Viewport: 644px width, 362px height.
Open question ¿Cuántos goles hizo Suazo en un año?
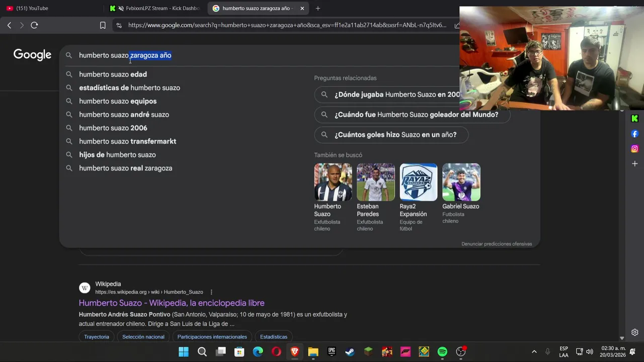[x=391, y=135]
